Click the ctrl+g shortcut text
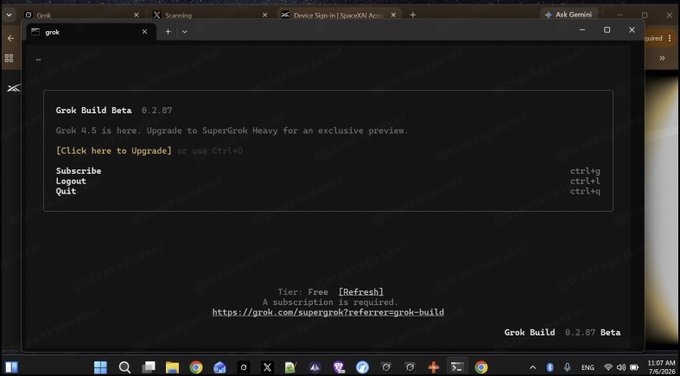Viewport: 680px width, 376px height. 585,171
